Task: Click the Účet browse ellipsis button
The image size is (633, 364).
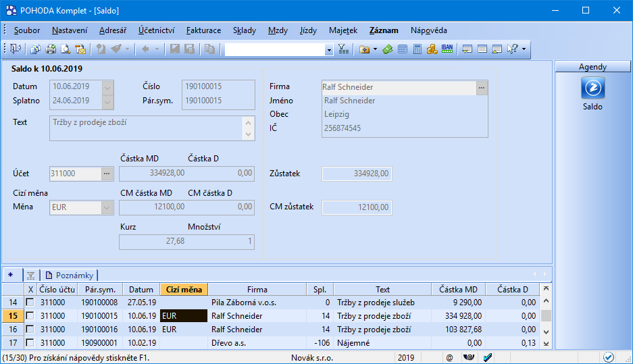Action: tap(107, 174)
